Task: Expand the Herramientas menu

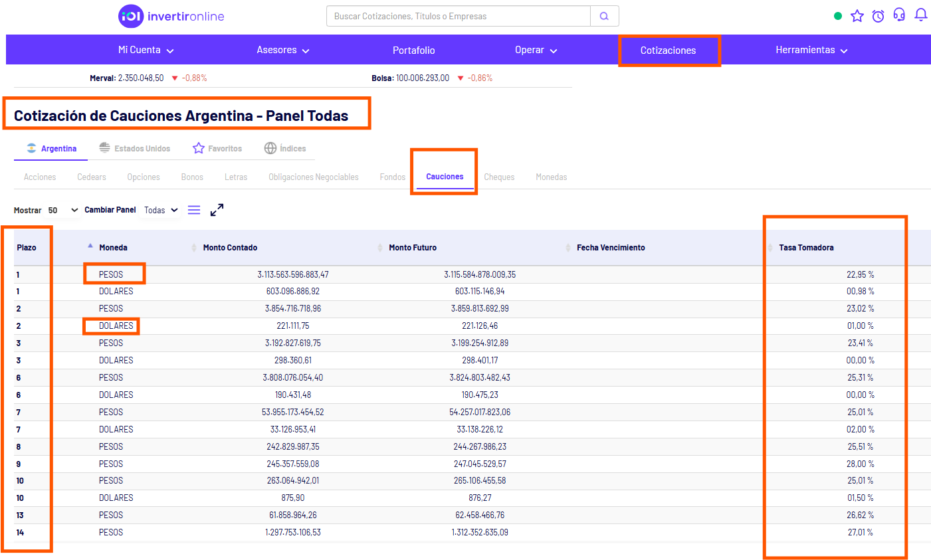Action: click(x=811, y=50)
